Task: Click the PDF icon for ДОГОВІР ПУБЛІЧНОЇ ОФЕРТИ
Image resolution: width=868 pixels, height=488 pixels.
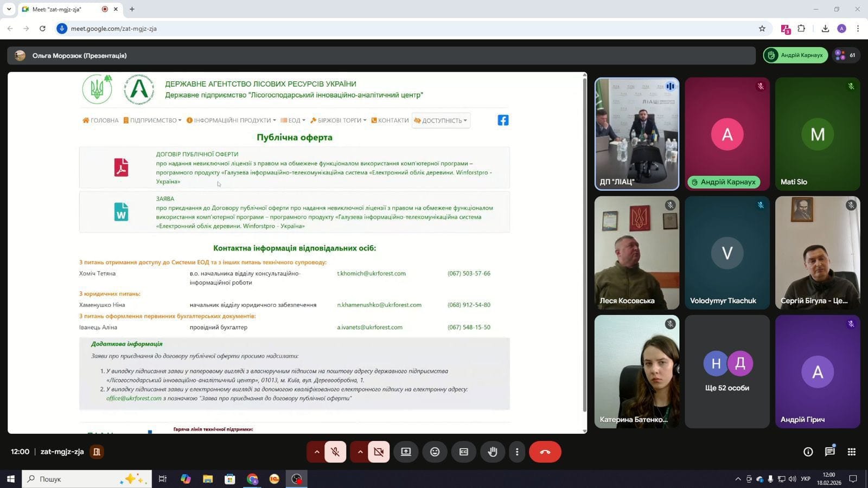Action: pos(121,168)
